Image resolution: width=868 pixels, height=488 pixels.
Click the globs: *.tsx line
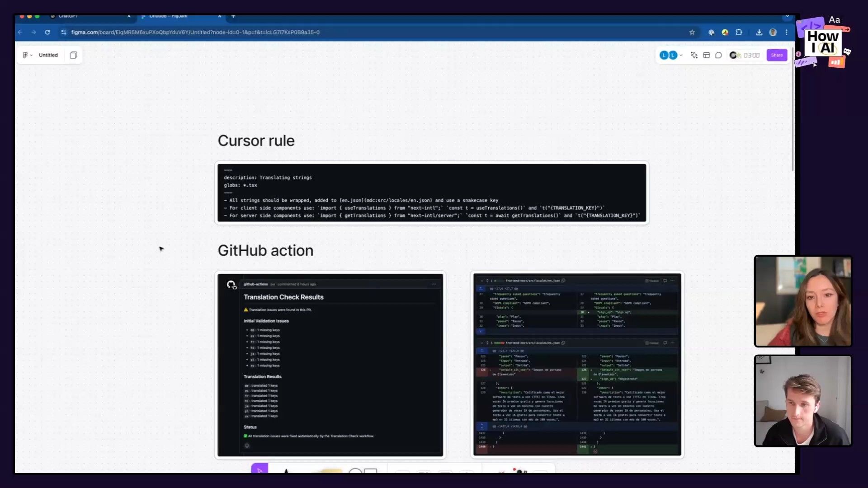[240, 185]
